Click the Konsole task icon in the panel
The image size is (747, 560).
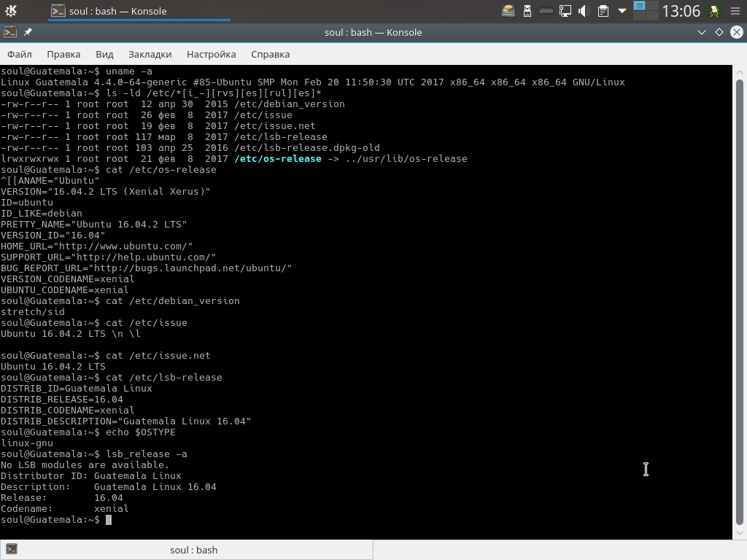pos(58,11)
